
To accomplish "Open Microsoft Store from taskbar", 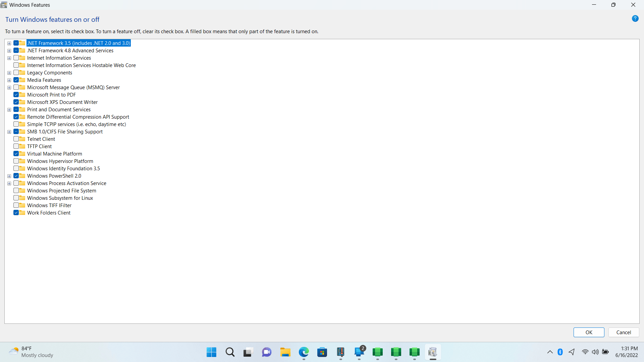I will pyautogui.click(x=322, y=352).
